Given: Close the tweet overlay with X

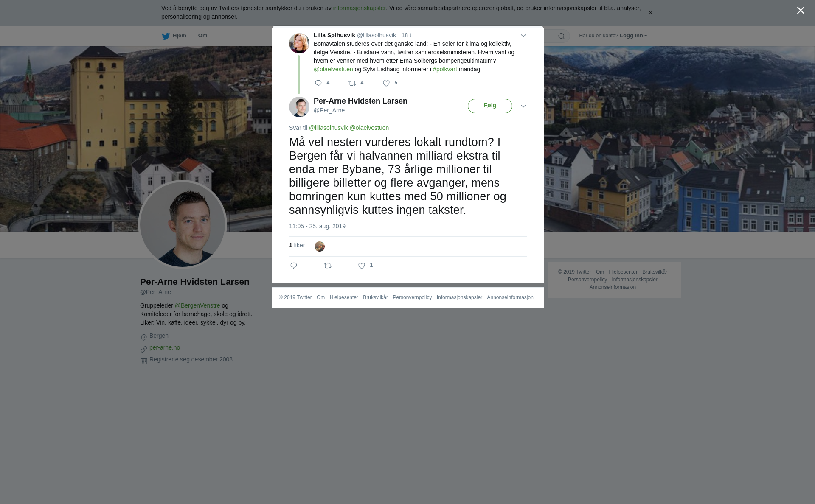Looking at the screenshot, I should [x=801, y=11].
